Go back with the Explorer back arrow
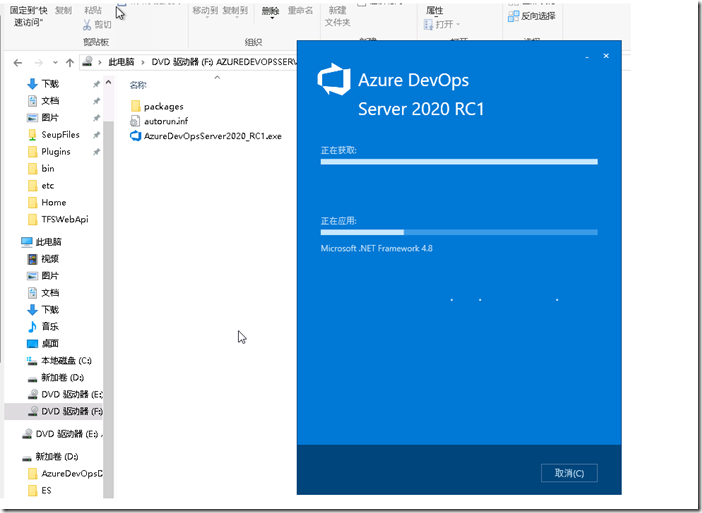The height and width of the screenshot is (513, 702). coord(18,63)
